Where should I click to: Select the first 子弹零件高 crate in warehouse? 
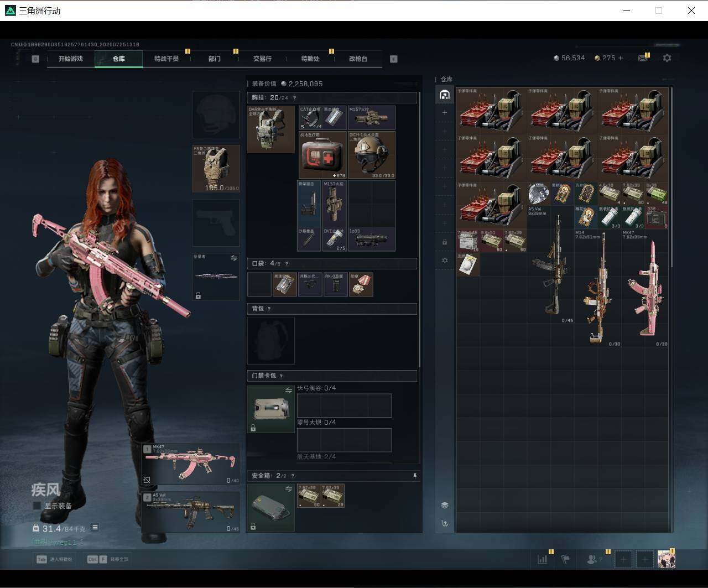pos(491,110)
